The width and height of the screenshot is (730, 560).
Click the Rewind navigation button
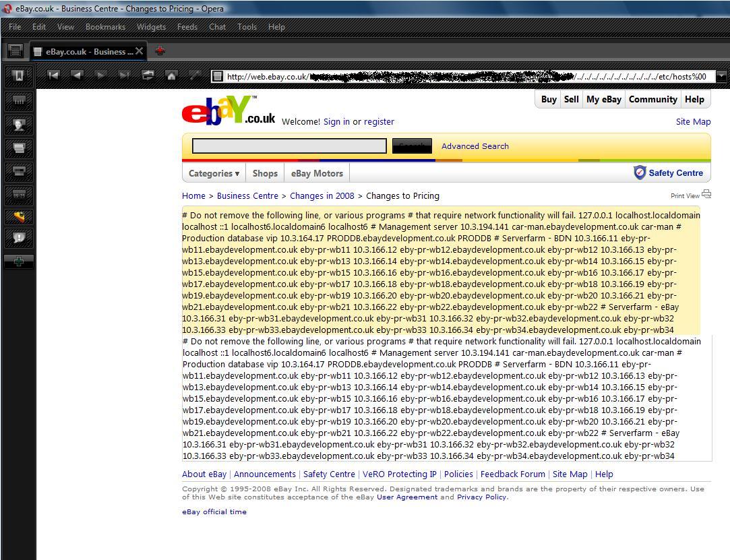[53, 75]
